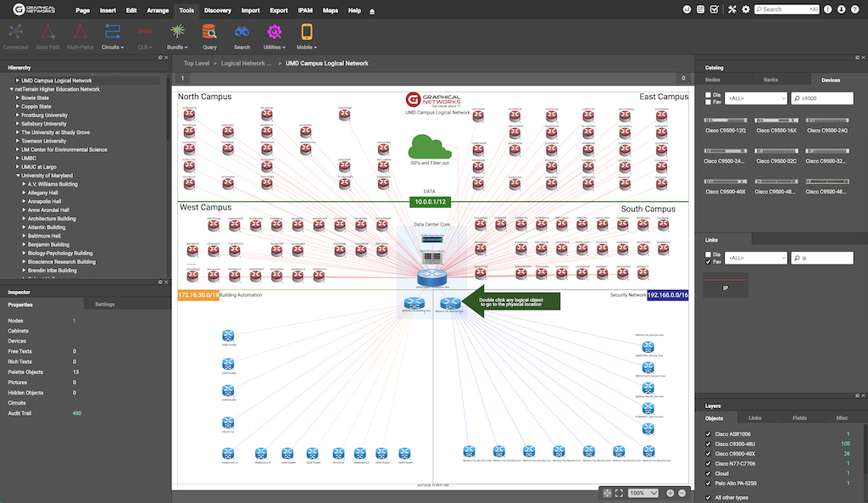This screenshot has width=868, height=503.
Task: Uncheck the Fav checkbox in Links panel
Action: 708,261
